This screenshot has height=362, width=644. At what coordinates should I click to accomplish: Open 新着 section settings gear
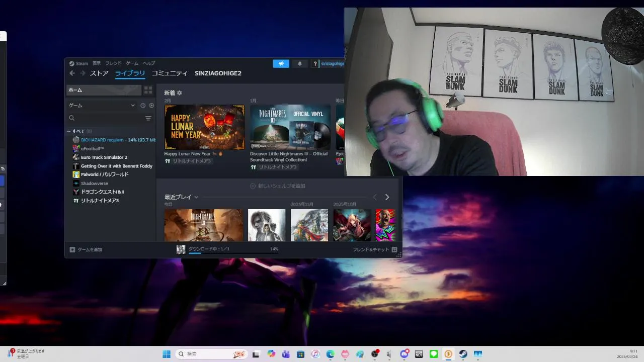pyautogui.click(x=180, y=93)
